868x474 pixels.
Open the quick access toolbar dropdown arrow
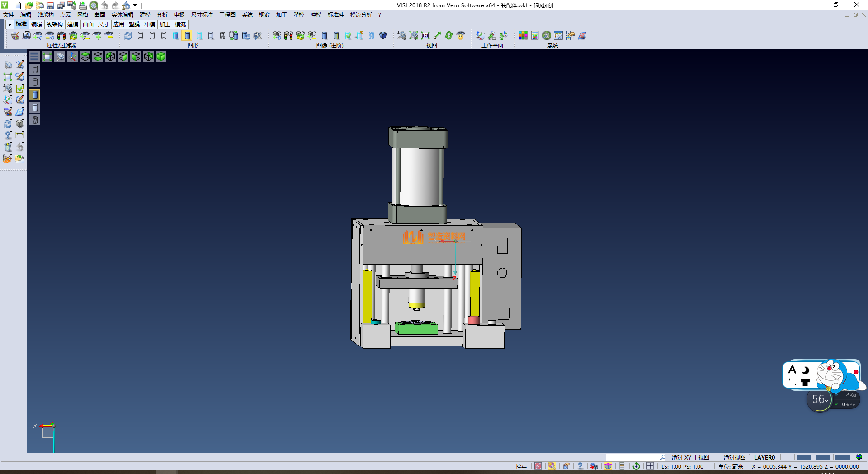(135, 5)
